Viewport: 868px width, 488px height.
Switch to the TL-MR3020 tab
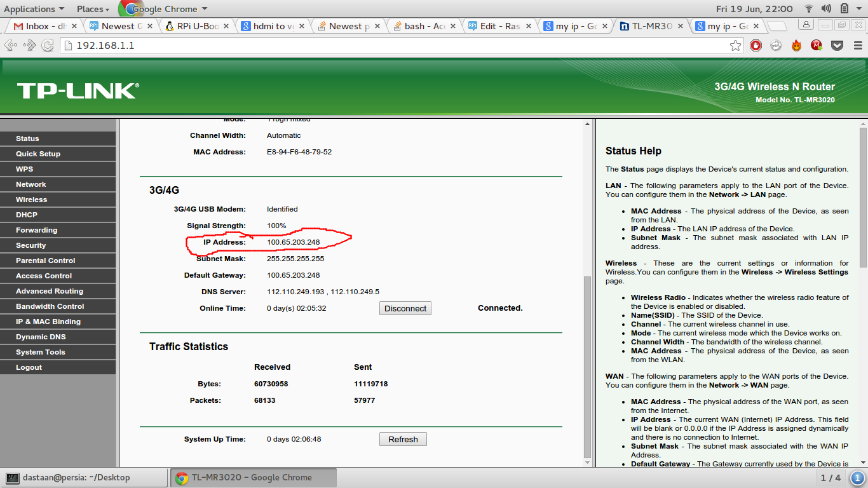651,26
